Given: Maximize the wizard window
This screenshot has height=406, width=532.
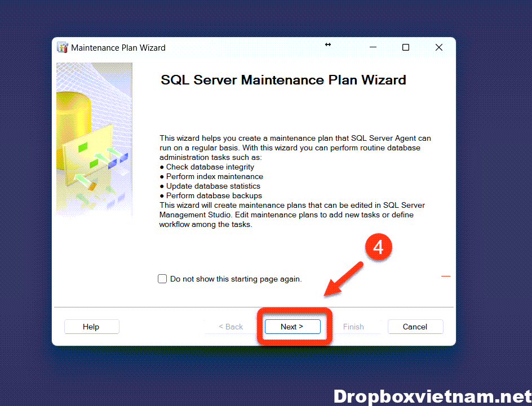Looking at the screenshot, I should tap(406, 48).
